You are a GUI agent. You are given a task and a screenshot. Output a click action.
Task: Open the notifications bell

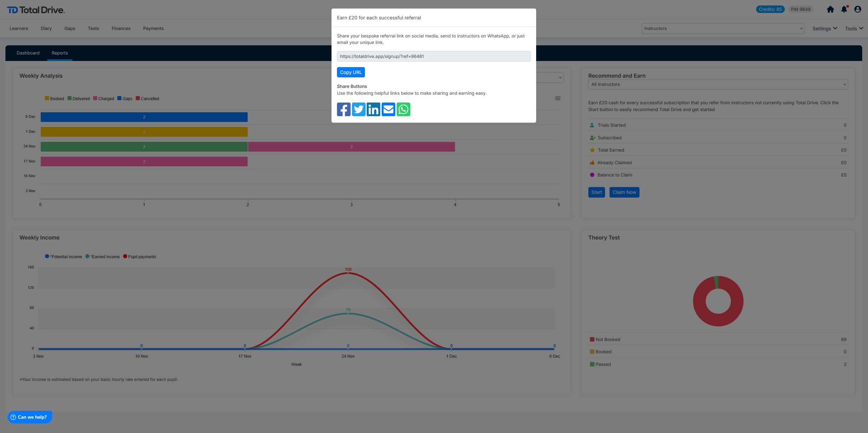point(844,10)
